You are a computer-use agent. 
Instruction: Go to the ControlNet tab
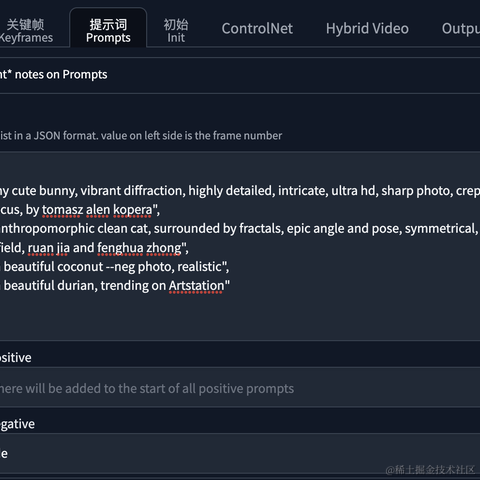tap(257, 29)
